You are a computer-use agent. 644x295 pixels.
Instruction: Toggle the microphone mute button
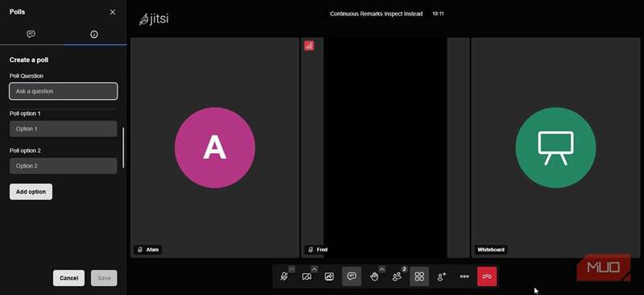pos(284,276)
